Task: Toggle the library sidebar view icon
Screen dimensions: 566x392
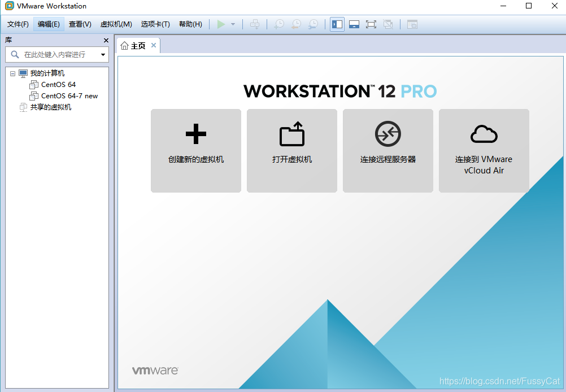Action: pyautogui.click(x=337, y=24)
